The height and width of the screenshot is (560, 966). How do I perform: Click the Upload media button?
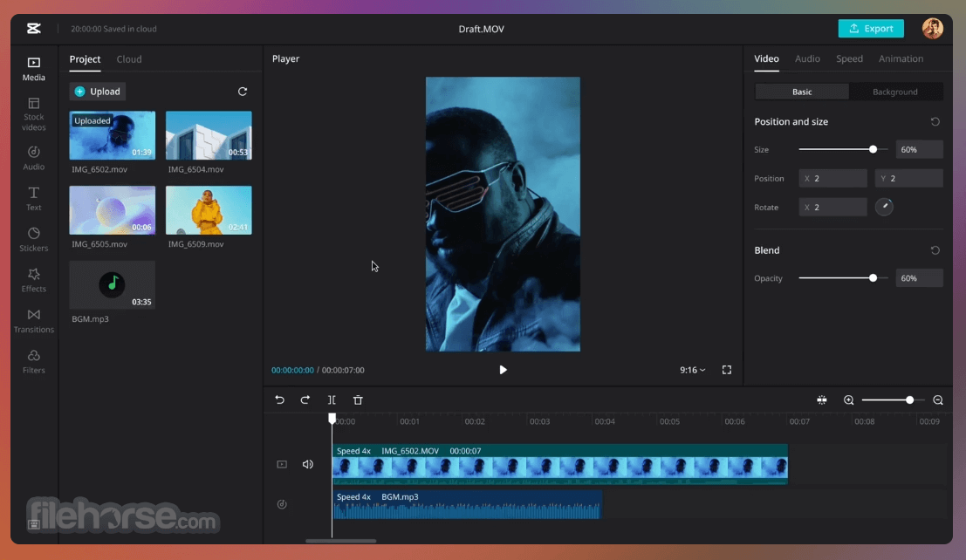tap(98, 92)
